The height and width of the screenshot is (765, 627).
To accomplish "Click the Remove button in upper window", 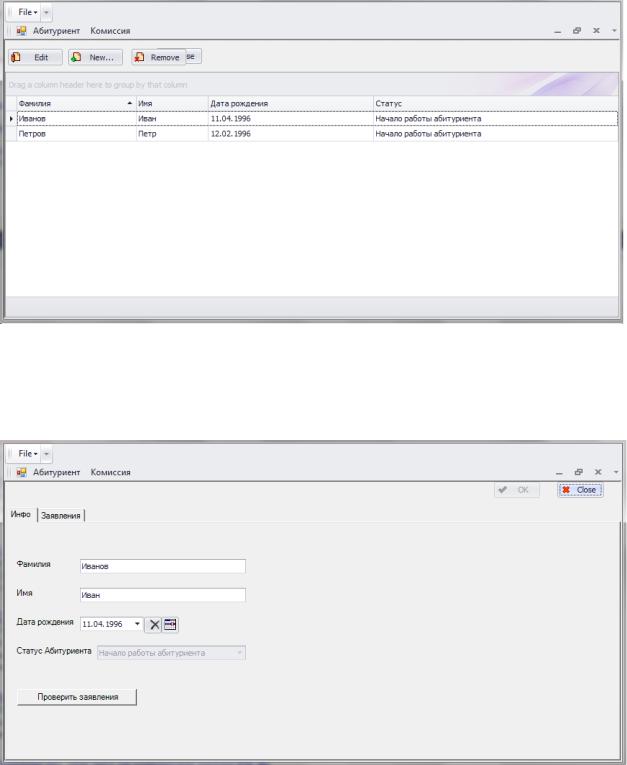I will click(x=159, y=57).
